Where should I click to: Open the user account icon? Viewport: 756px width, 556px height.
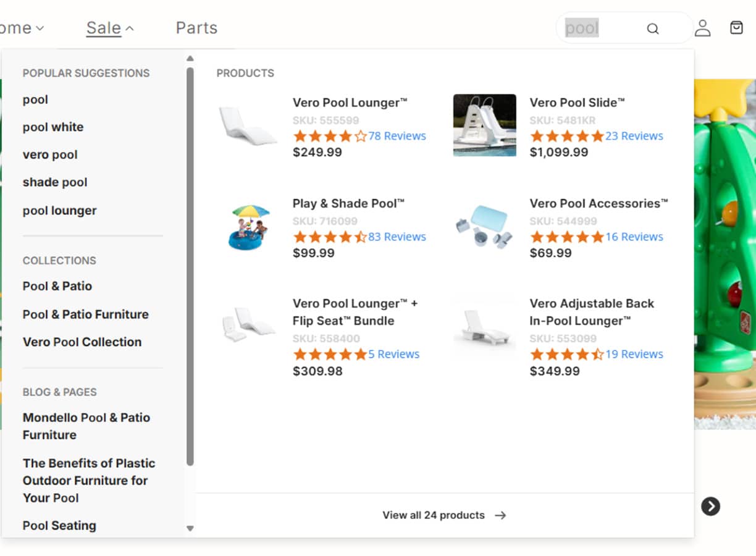(x=703, y=28)
